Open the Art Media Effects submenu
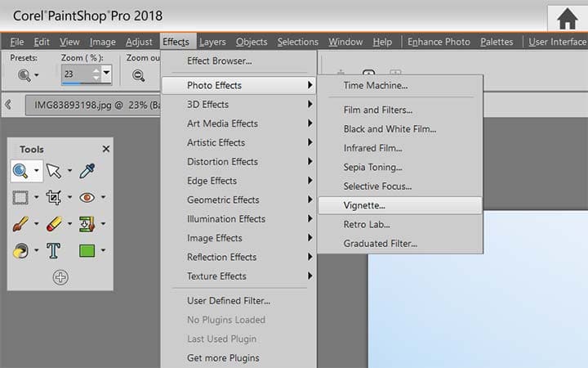Viewport: 588px width, 368px height. coord(239,123)
